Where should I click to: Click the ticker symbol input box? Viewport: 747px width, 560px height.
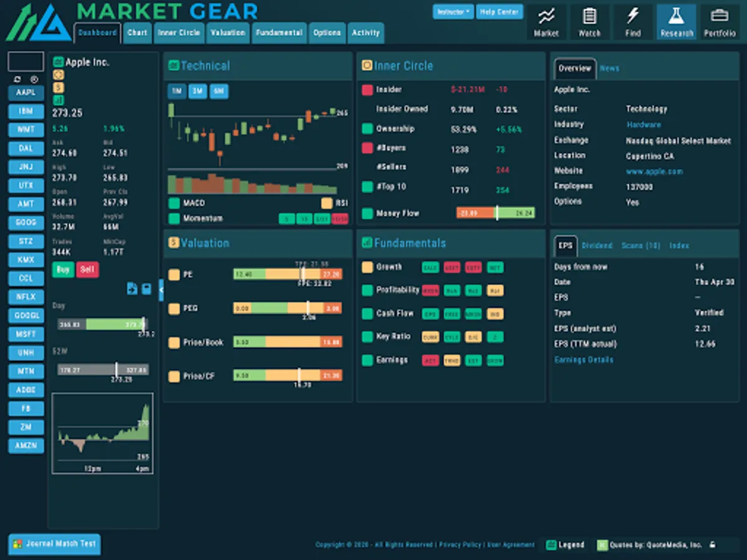[26, 62]
